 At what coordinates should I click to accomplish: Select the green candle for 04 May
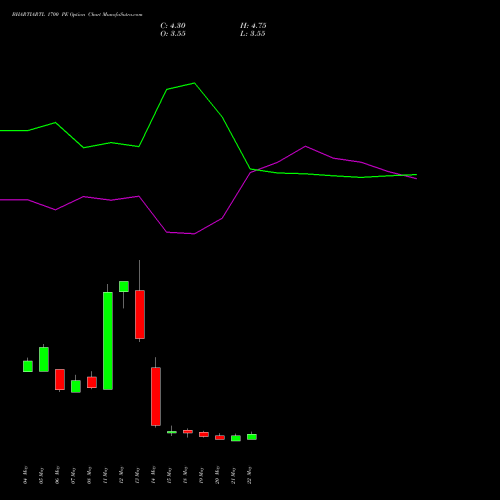click(28, 366)
